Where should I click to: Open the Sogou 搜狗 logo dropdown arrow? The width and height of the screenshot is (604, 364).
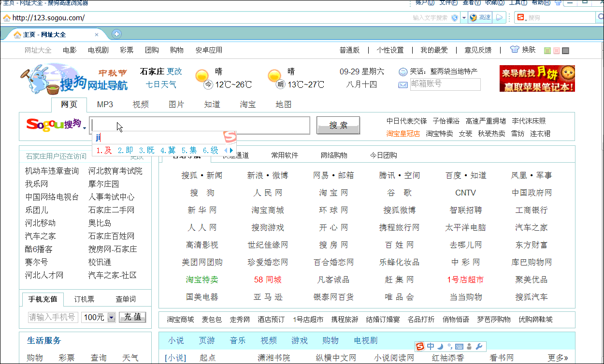tap(85, 128)
